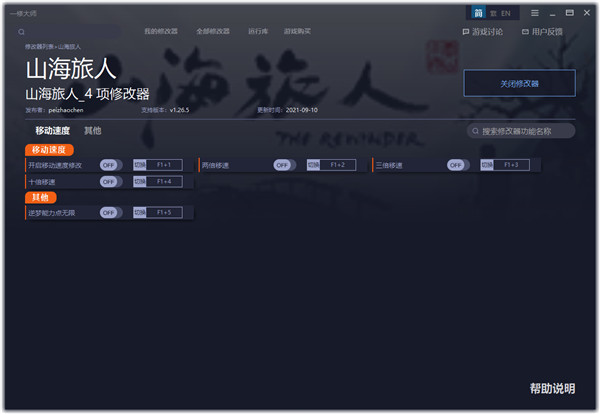Click the search magnifier icon in the top bar
Image resolution: width=600 pixels, height=414 pixels.
click(x=21, y=32)
